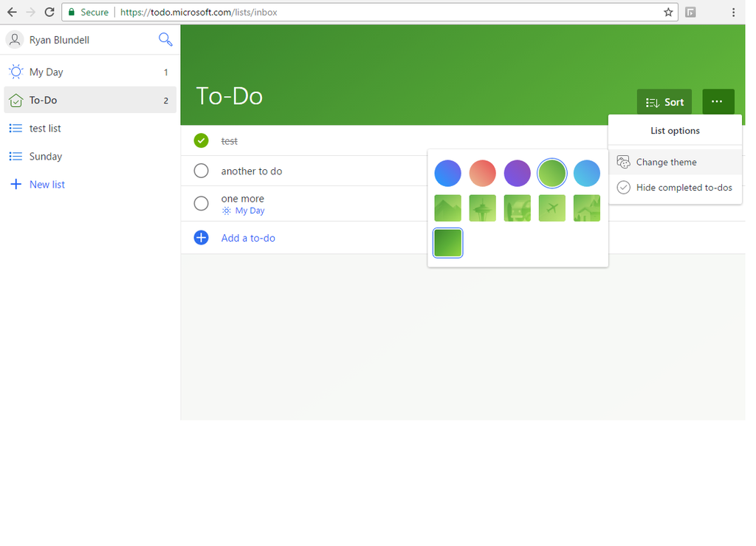This screenshot has height=546, width=756.
Task: Select 'Change theme' from list options
Action: click(x=664, y=162)
